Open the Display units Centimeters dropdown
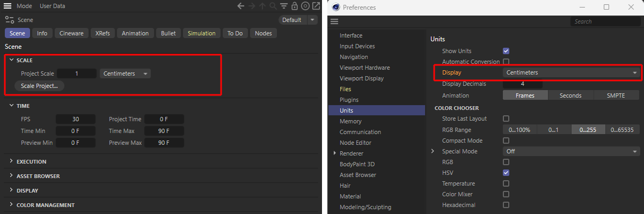Image resolution: width=644 pixels, height=214 pixels. click(x=571, y=72)
